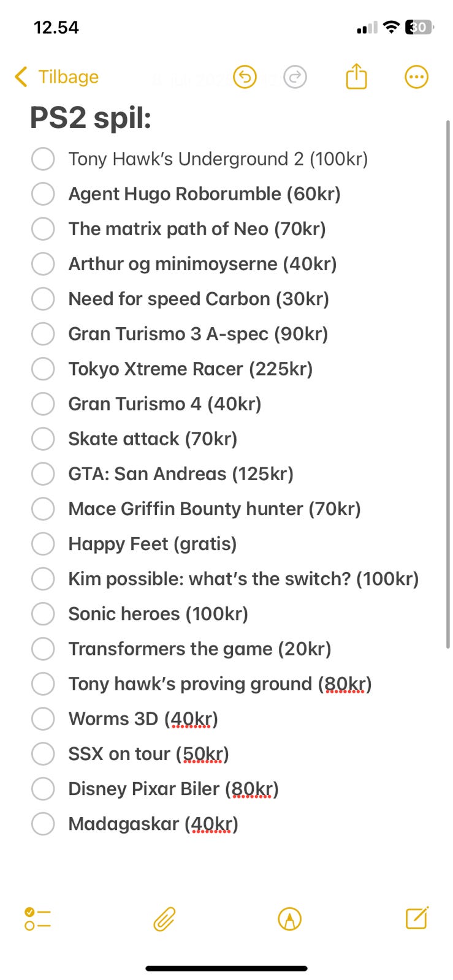Tap the back chevron arrow
Screen dimensions: 453x980
pyautogui.click(x=21, y=77)
